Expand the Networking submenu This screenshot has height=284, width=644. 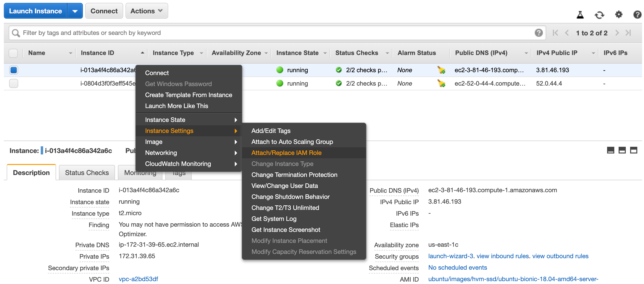click(161, 153)
